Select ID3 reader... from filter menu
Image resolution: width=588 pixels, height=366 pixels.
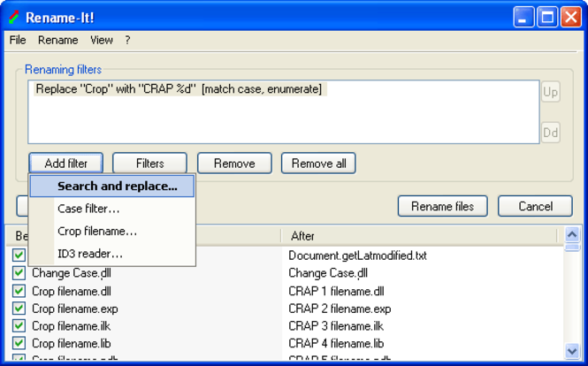coord(89,254)
